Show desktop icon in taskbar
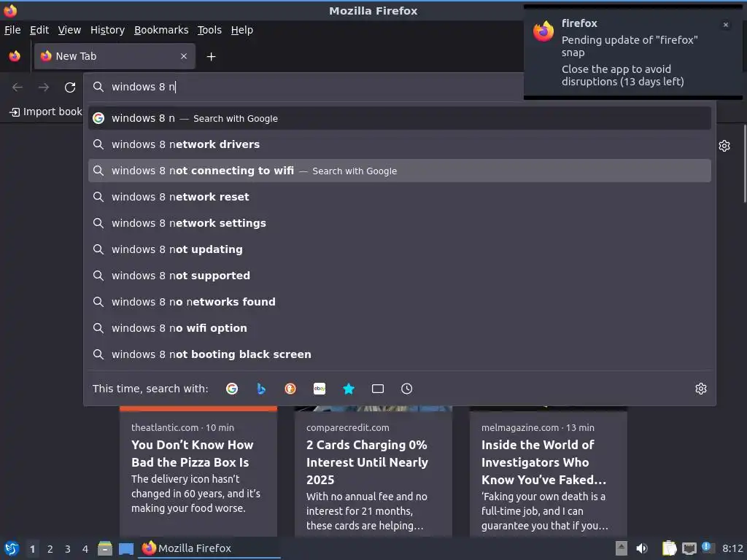 point(126,548)
